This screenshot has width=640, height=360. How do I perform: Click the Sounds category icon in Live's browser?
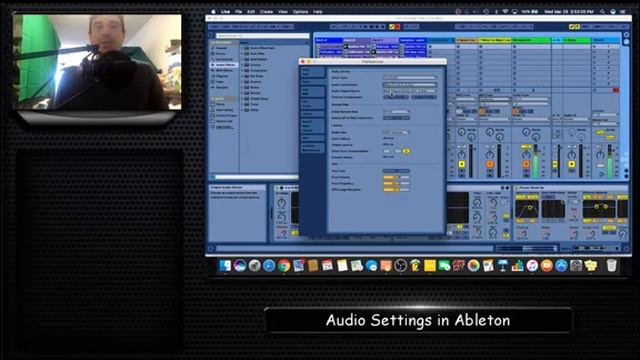[213, 48]
